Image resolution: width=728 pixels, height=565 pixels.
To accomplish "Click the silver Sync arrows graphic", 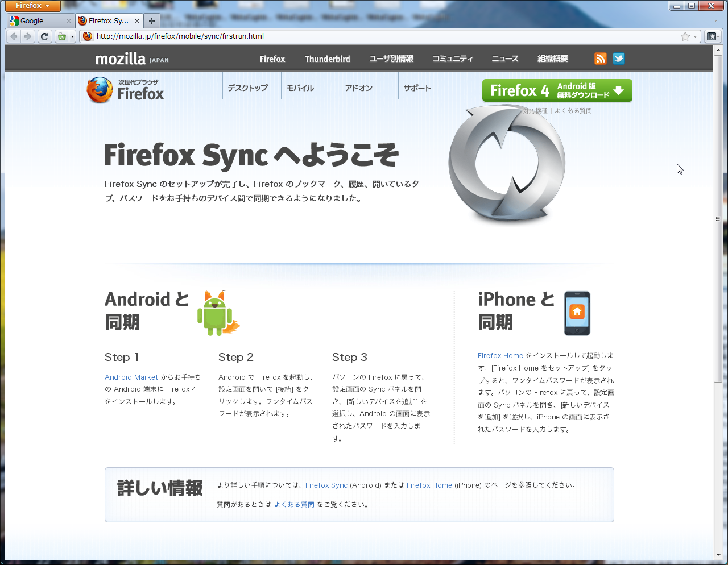I will click(x=507, y=164).
